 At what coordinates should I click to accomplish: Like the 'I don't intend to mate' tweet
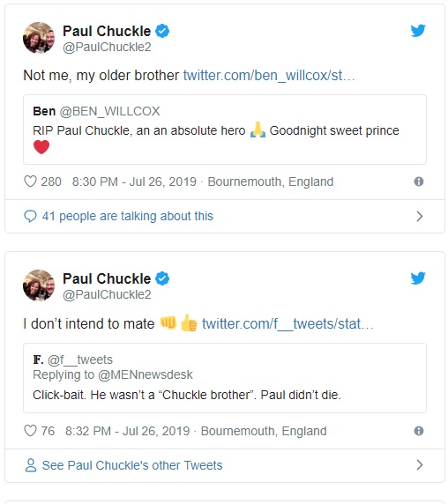coord(31,430)
